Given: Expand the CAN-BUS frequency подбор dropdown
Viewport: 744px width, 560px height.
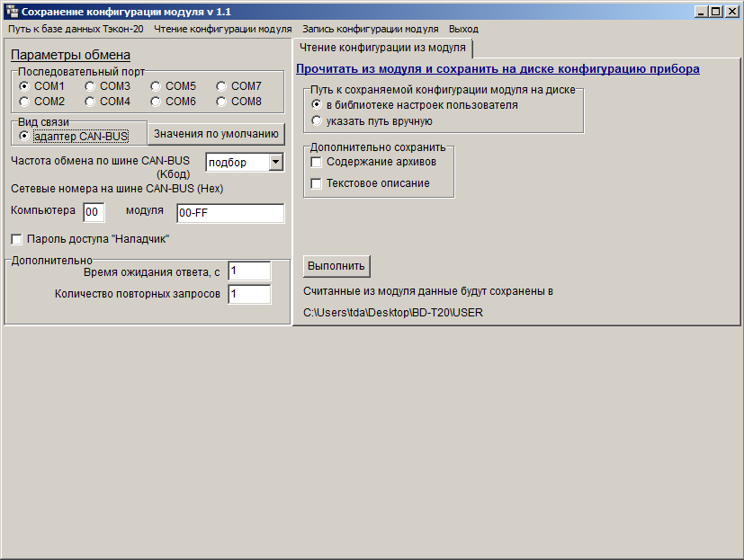Looking at the screenshot, I should tap(275, 162).
